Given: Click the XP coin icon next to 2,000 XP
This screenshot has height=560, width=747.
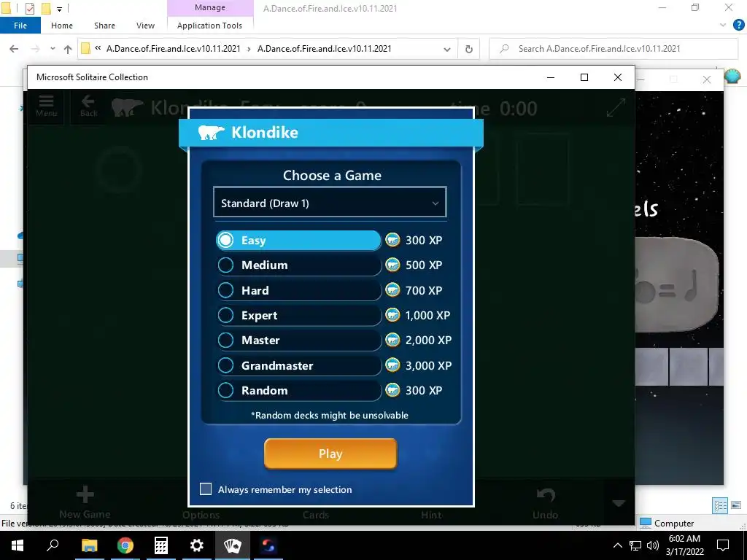Looking at the screenshot, I should coord(392,340).
